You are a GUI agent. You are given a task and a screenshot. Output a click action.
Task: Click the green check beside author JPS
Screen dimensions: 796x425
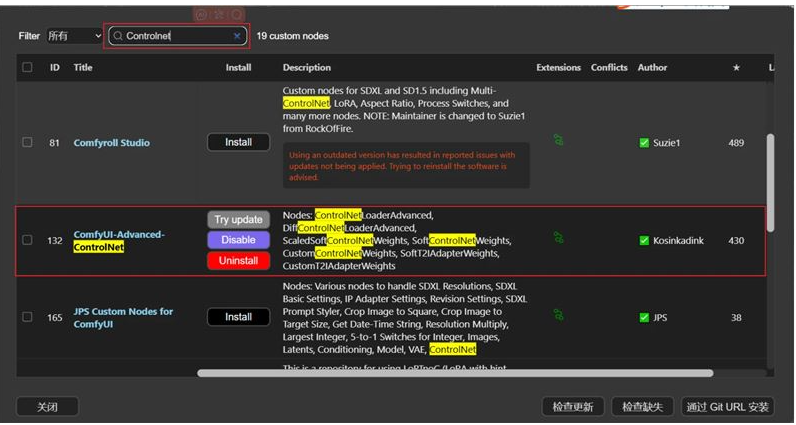644,318
